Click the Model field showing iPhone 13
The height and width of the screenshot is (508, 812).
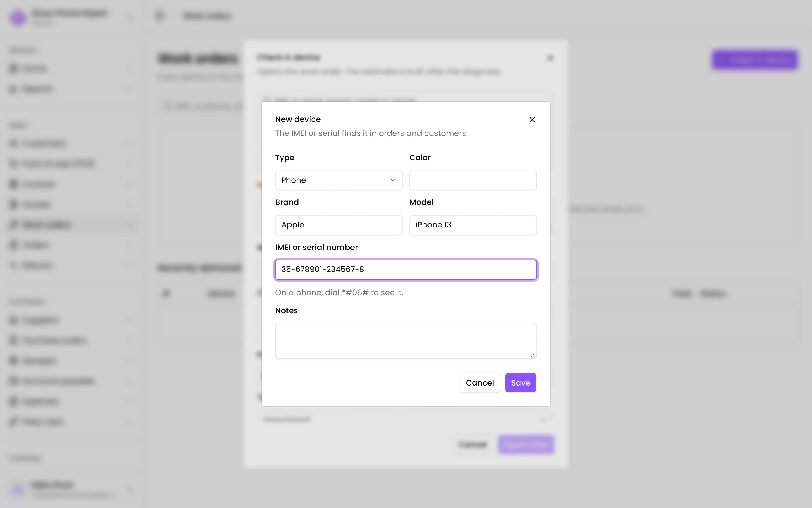(473, 225)
